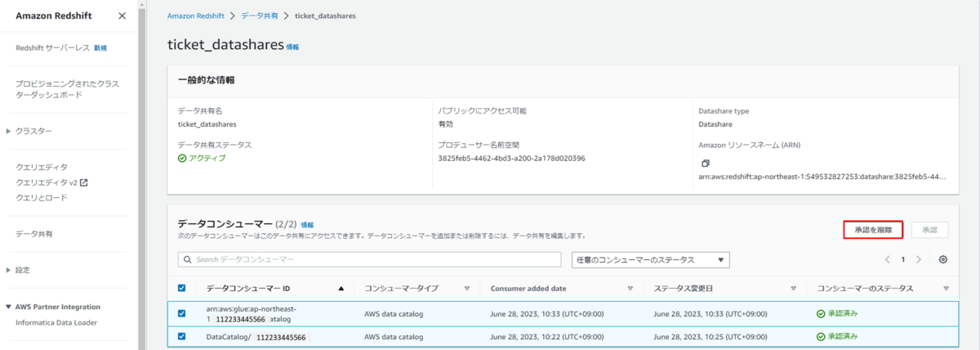Expand the クラスター sidebar section
Viewport: 980px width, 350px height.
[x=9, y=131]
